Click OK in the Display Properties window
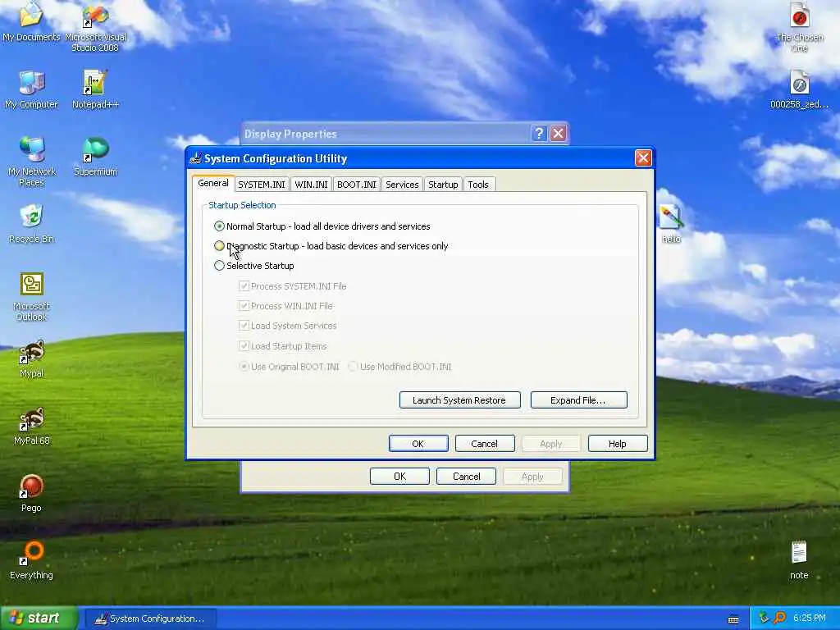840x630 pixels. [x=399, y=477]
